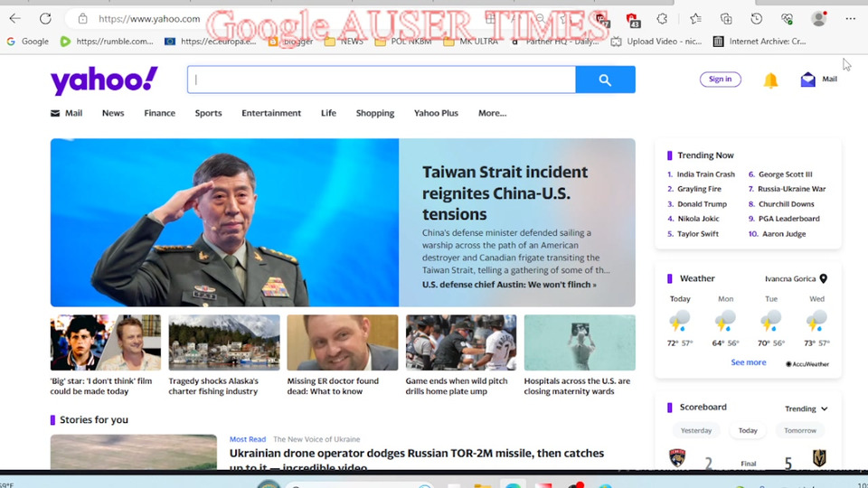Open the 'Big' star film story thumbnail
The width and height of the screenshot is (868, 488).
(105, 343)
